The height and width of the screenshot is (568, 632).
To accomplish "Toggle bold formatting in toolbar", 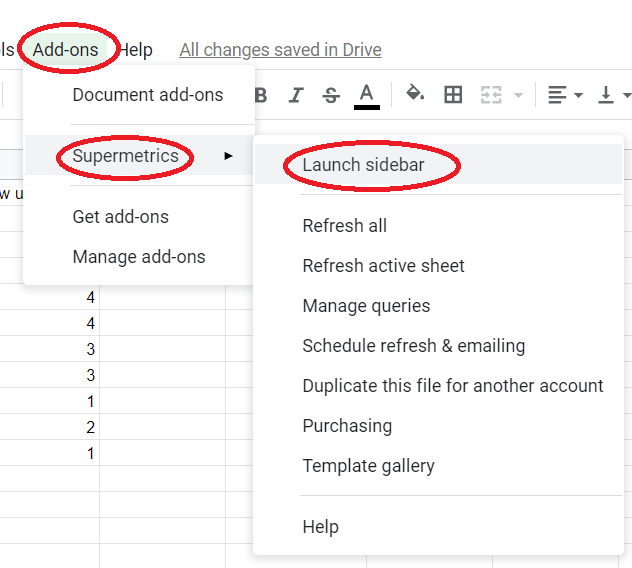I will (261, 96).
